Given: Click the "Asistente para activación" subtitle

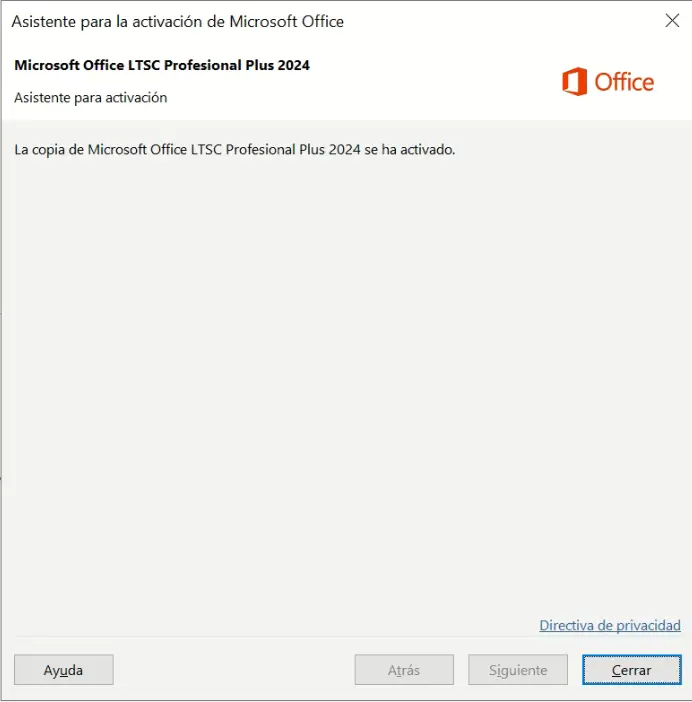Looking at the screenshot, I should (91, 98).
